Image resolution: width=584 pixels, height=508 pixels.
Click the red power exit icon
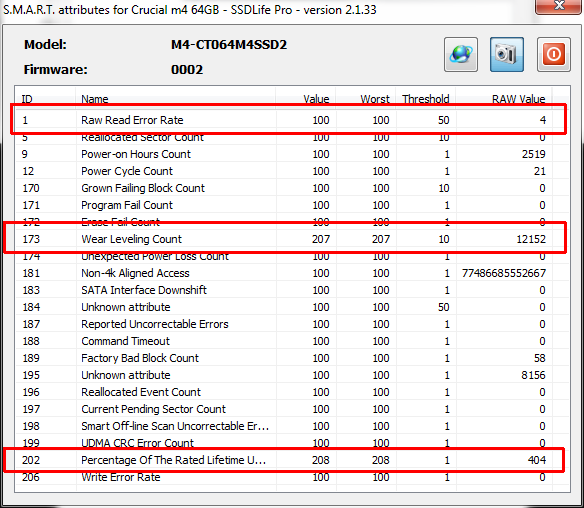pos(553,54)
